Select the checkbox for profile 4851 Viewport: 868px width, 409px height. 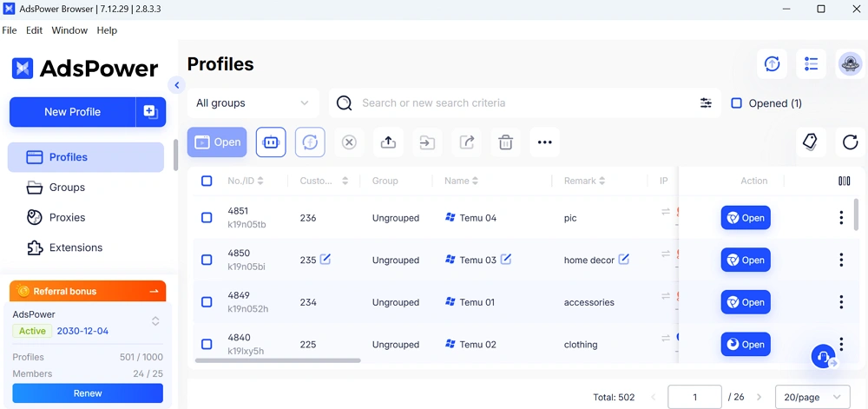tap(207, 218)
